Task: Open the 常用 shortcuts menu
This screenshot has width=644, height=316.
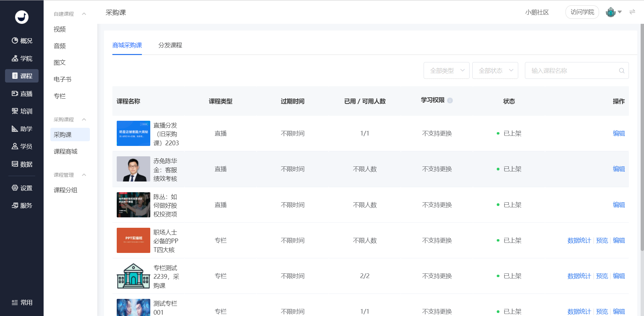Action: click(22, 303)
